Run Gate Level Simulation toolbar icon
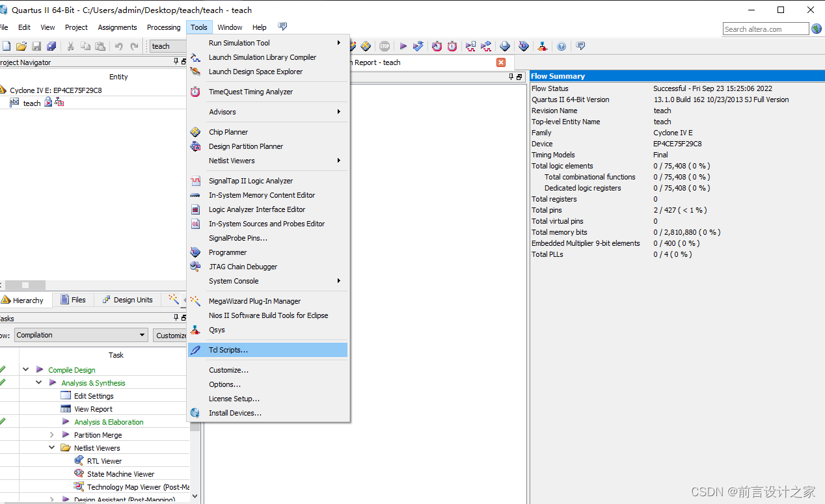 click(x=486, y=46)
